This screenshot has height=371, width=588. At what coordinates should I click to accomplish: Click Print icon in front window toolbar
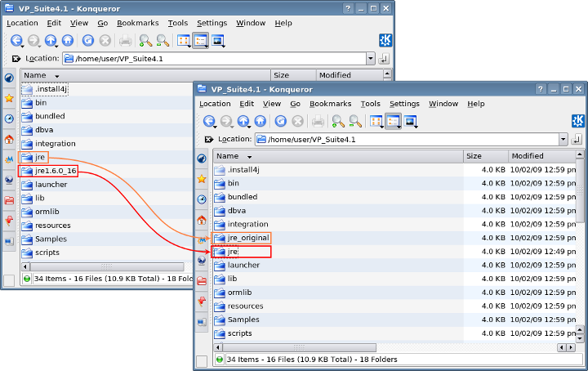(x=318, y=121)
